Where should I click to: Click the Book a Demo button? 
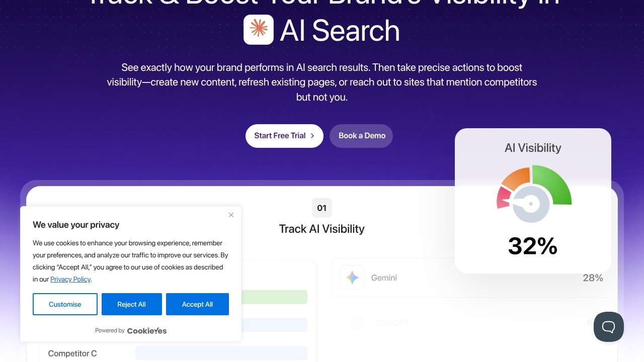[361, 136]
